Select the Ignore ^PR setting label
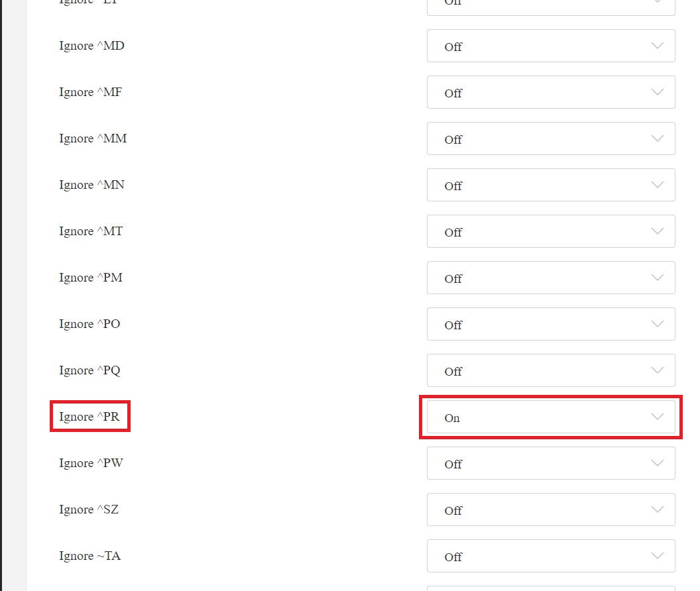Viewport: 700px width, 591px height. click(90, 416)
